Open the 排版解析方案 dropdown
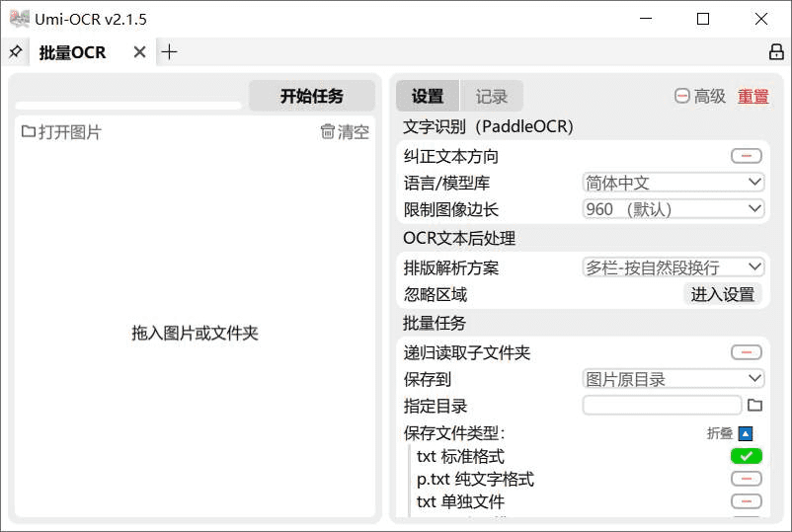This screenshot has width=792, height=532. point(673,267)
